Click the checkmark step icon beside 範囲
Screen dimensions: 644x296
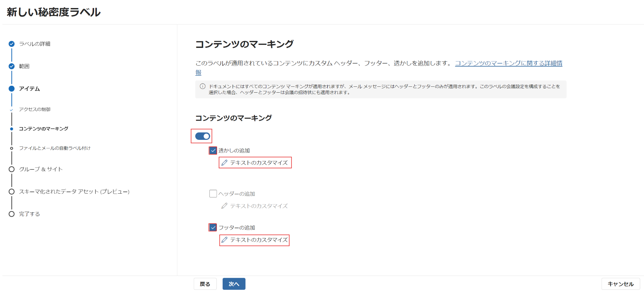click(x=11, y=66)
